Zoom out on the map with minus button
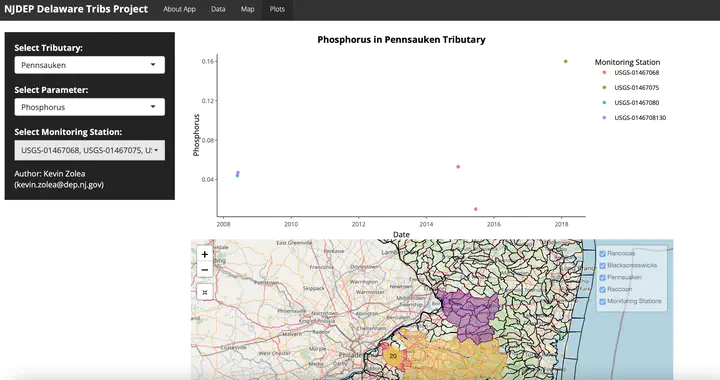Viewport: 720px width, 380px height. tap(205, 270)
